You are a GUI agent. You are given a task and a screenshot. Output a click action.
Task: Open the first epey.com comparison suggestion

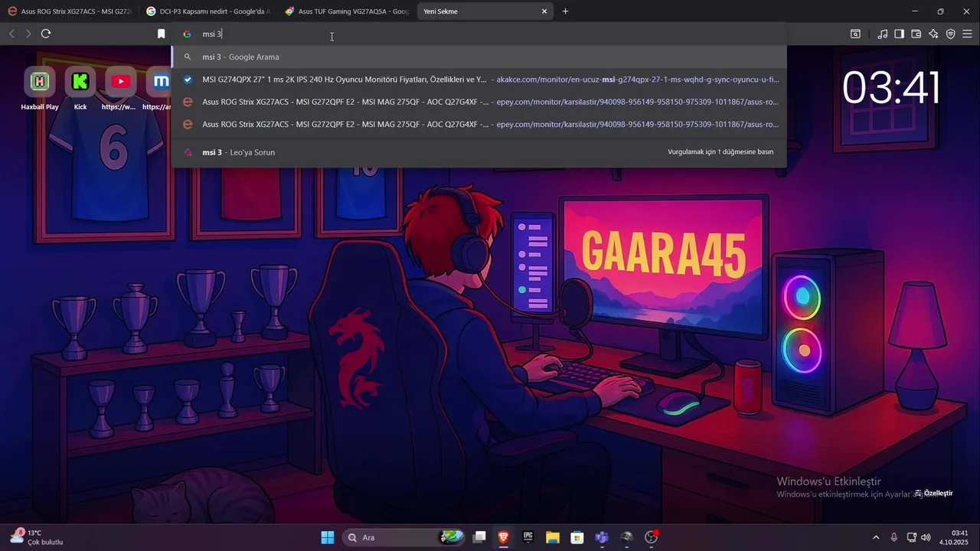coord(479,102)
